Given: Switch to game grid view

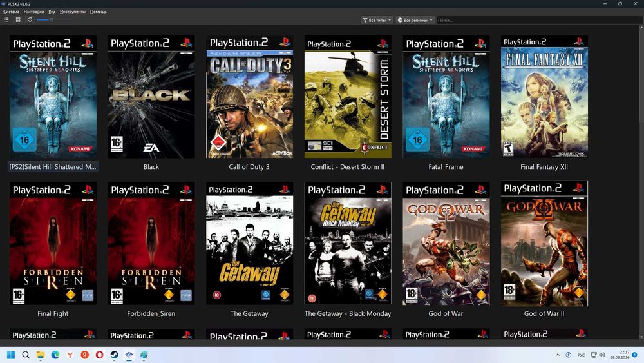Looking at the screenshot, I should [18, 20].
